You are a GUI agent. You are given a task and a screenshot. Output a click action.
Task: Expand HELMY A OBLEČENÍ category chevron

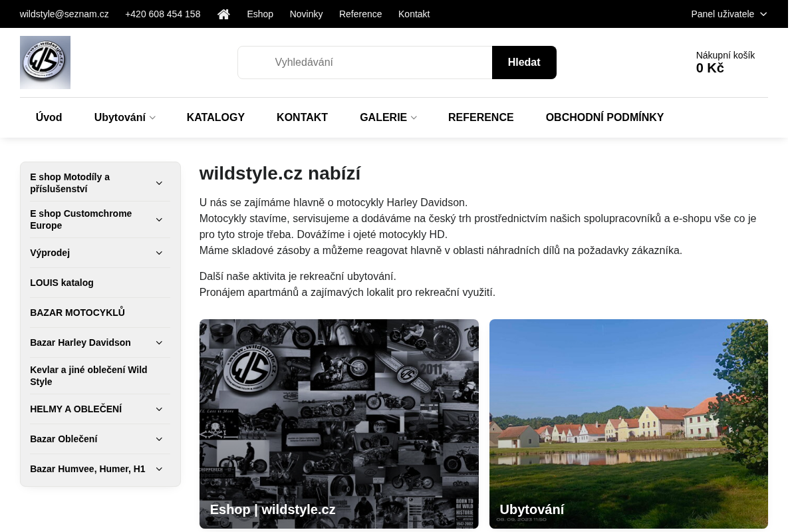159,409
